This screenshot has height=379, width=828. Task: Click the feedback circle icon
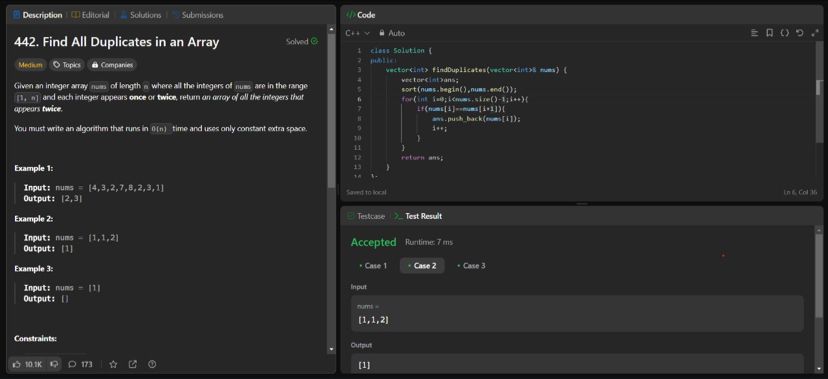point(152,364)
